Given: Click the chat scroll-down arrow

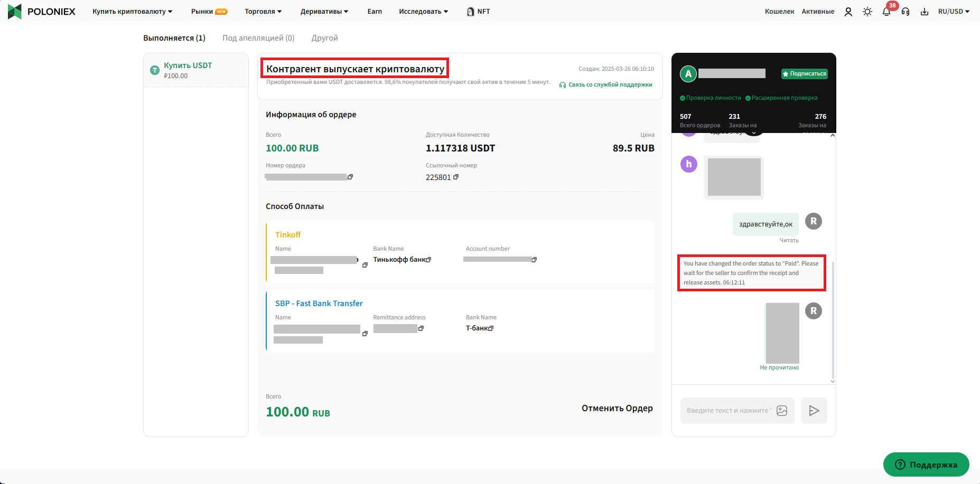Looking at the screenshot, I should pyautogui.click(x=833, y=381).
